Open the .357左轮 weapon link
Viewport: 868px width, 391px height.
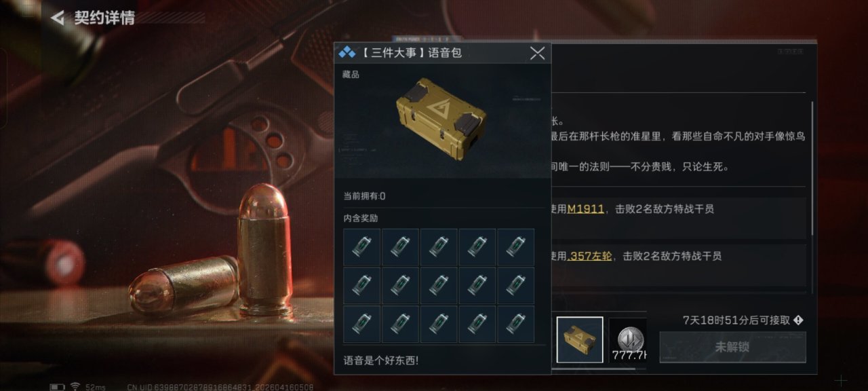589,256
